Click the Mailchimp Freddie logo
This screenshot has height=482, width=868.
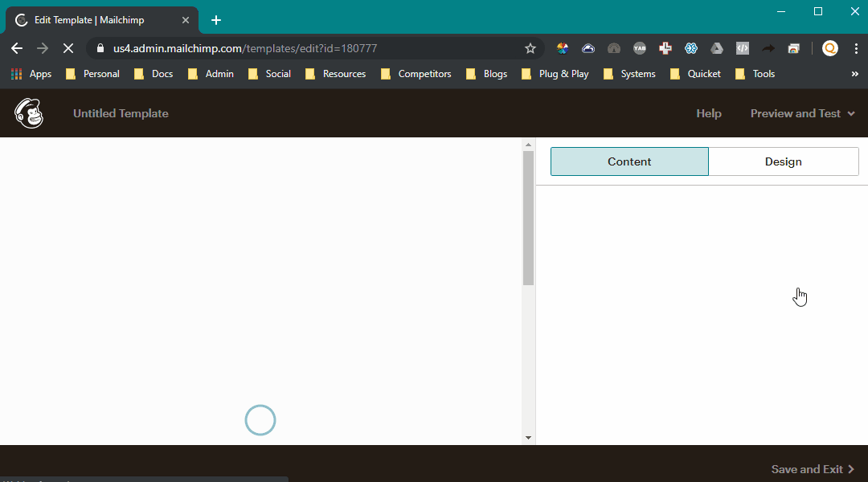(x=29, y=113)
